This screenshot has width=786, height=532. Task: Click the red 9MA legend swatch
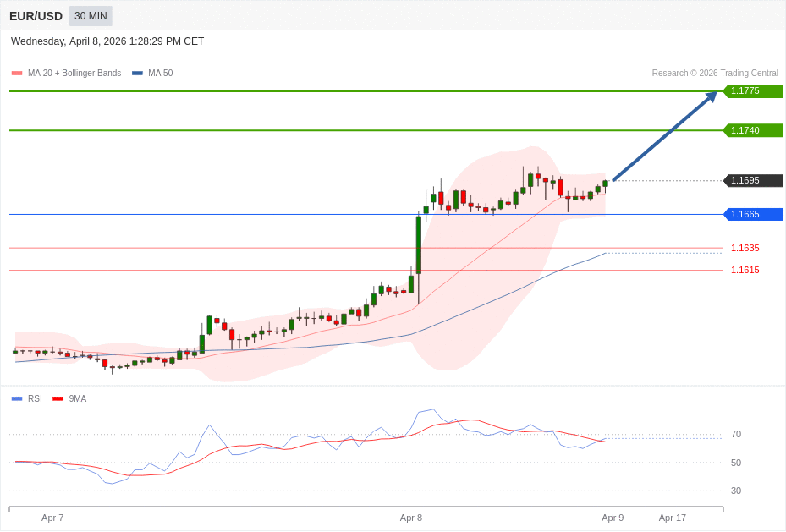58,399
